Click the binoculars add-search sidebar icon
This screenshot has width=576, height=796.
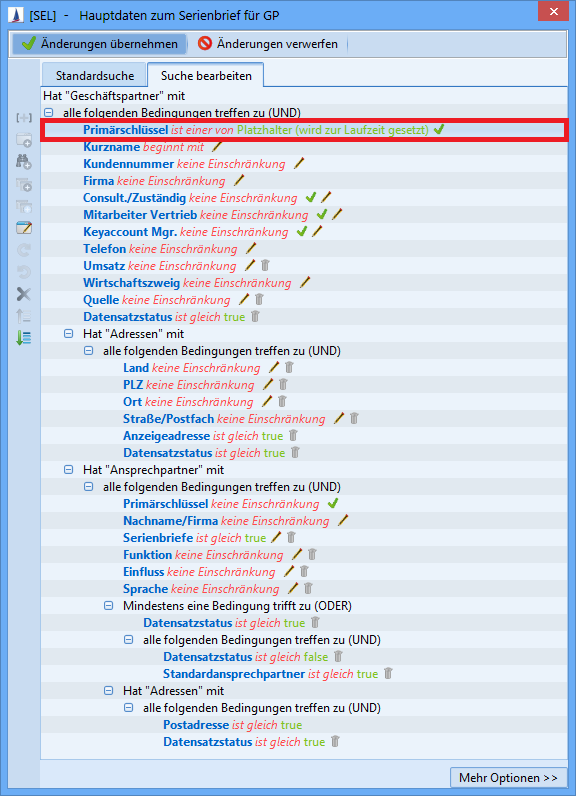[x=23, y=162]
